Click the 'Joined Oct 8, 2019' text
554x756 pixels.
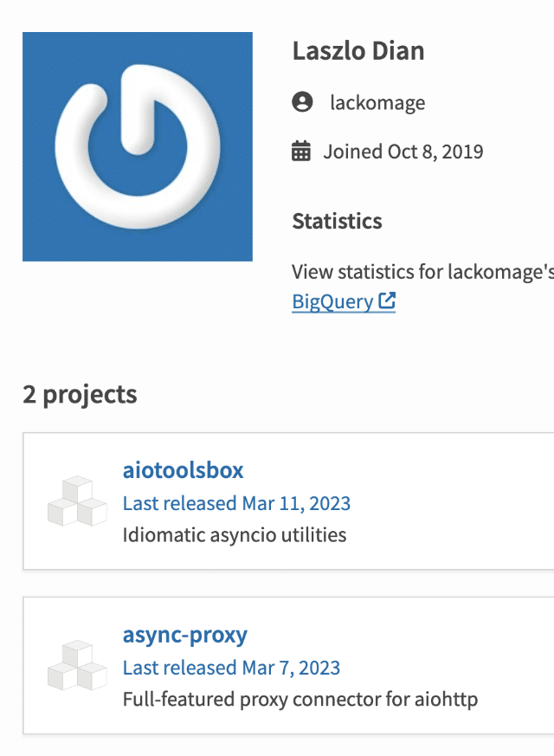tap(403, 152)
